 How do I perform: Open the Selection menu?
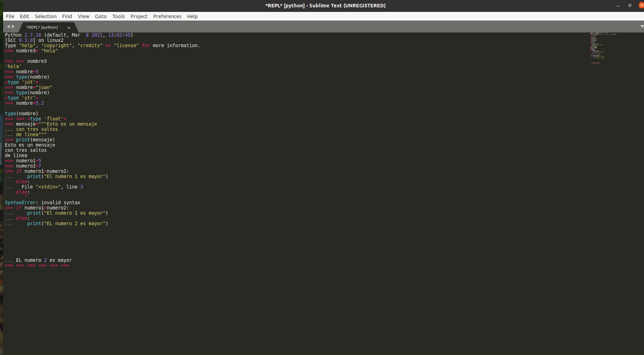(45, 16)
